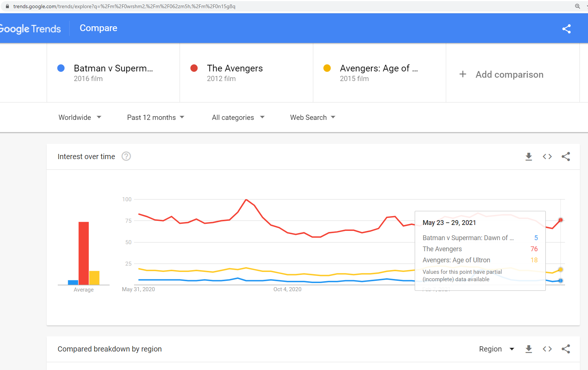Share the Interest over time chart

tap(566, 157)
